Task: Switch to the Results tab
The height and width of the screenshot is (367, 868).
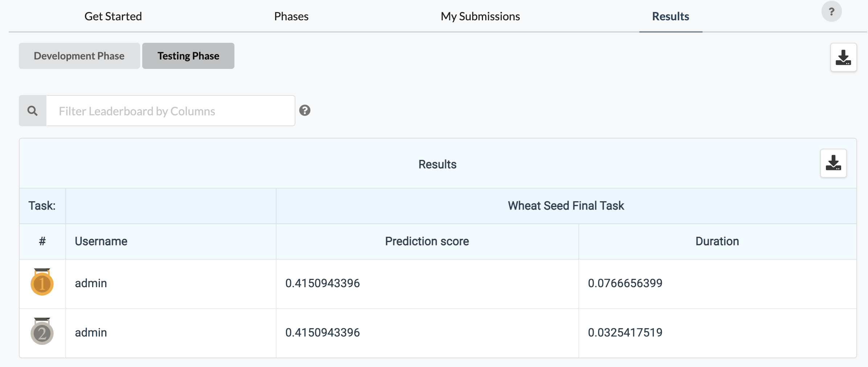Action: [x=670, y=16]
